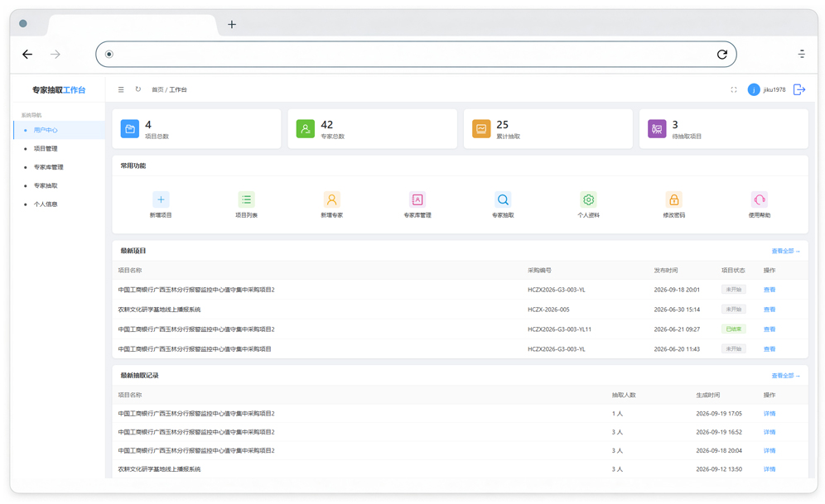Open 详情 for the record generated 2026-09-19 16:52
This screenshot has width=825, height=504.
[770, 432]
